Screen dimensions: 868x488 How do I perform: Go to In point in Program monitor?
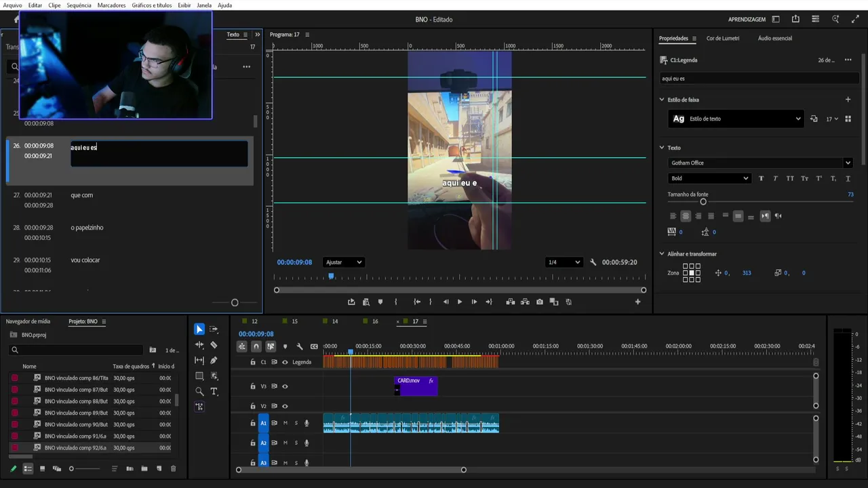[x=417, y=302]
